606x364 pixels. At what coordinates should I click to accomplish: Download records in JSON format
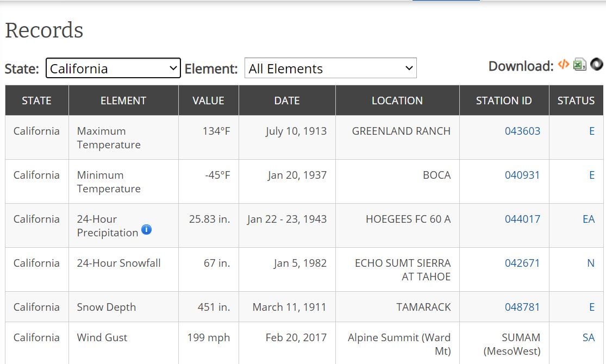[596, 65]
